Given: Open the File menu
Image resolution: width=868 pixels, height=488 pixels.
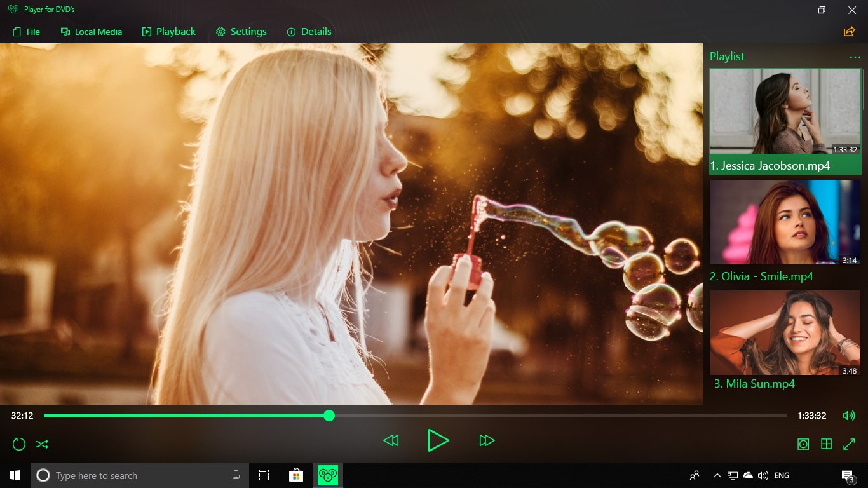Looking at the screenshot, I should click(x=26, y=31).
